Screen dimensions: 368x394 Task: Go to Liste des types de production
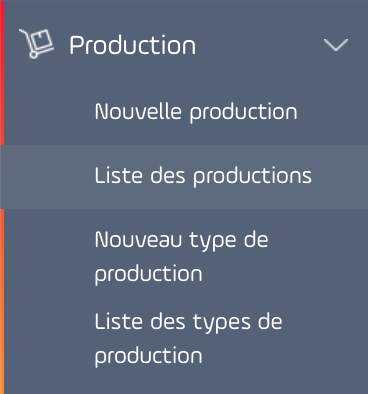point(188,339)
